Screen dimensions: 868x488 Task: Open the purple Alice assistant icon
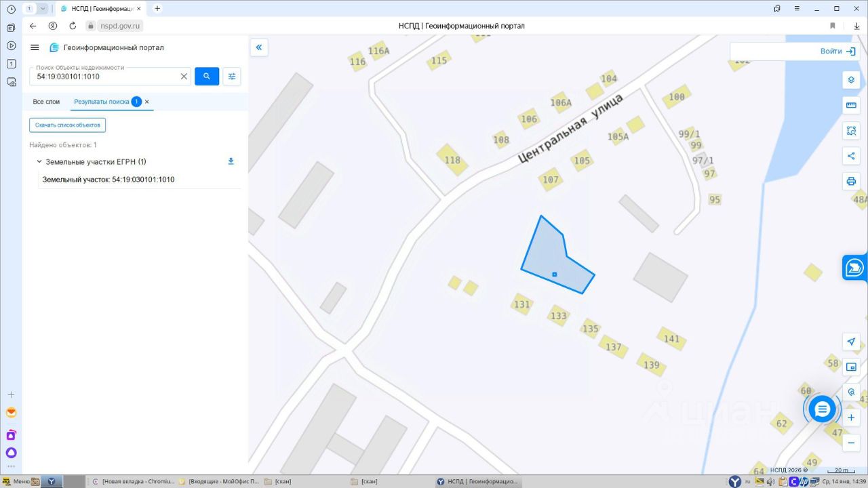[x=11, y=453]
